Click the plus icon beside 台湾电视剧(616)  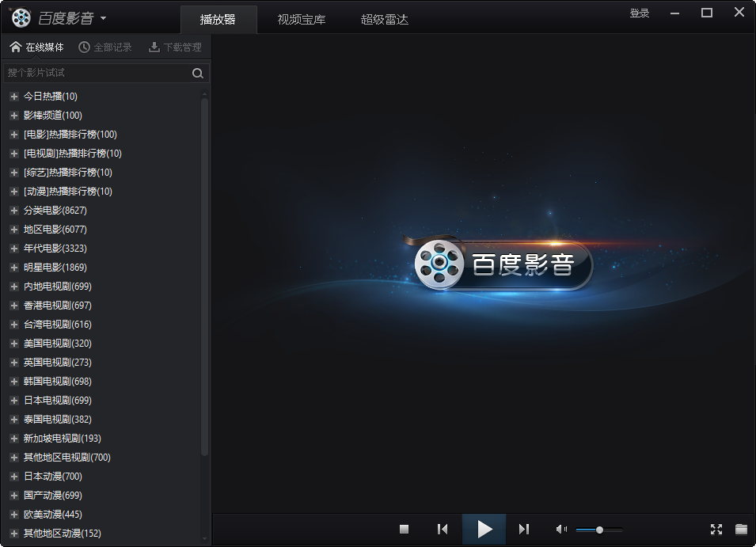click(x=14, y=325)
